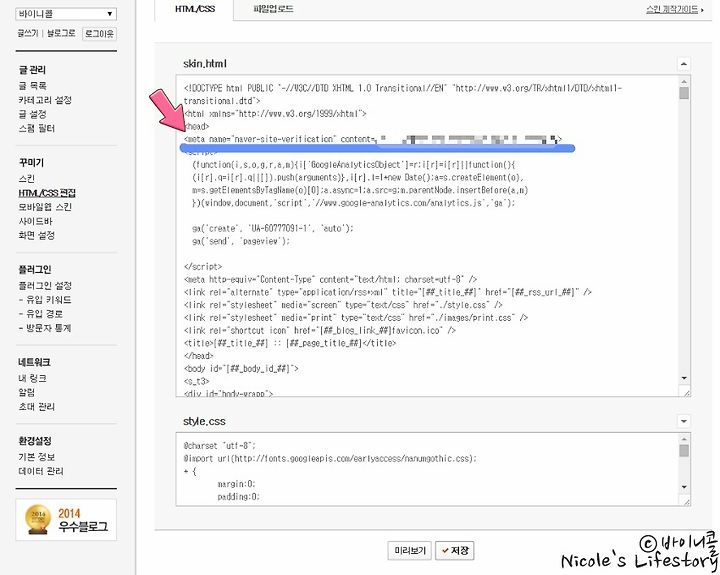Open the 바이니콜 blog selector dropdown
This screenshot has height=575, width=720.
pyautogui.click(x=66, y=14)
